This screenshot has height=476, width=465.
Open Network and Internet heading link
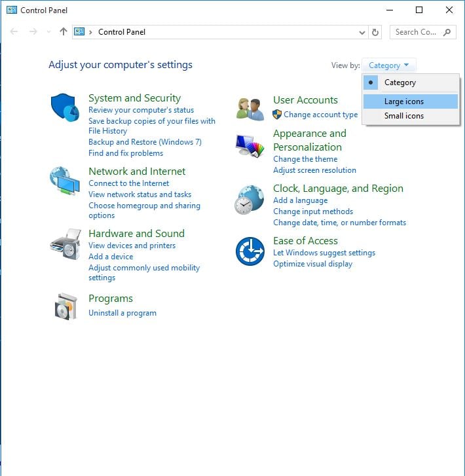137,171
